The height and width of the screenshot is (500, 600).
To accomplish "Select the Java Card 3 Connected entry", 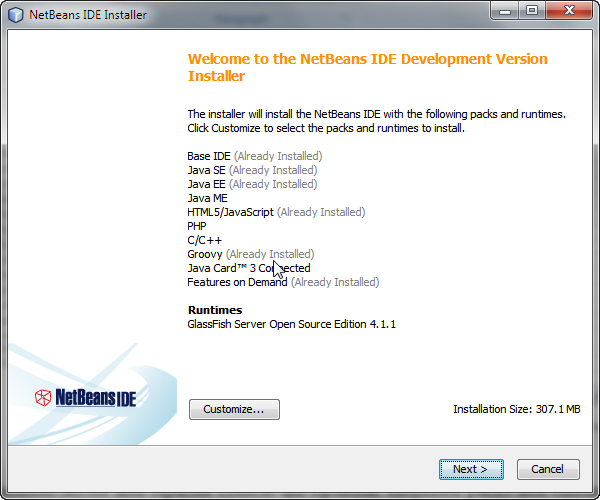I will tap(249, 268).
